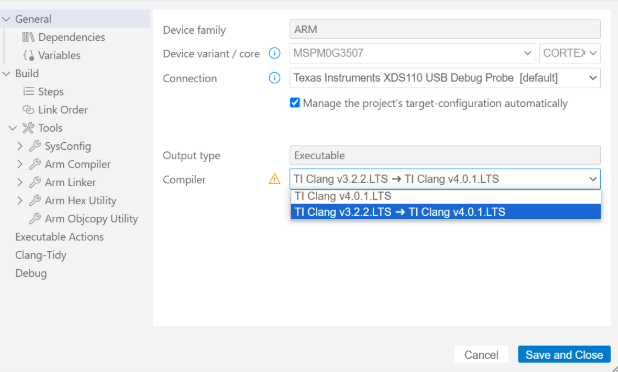Choose TI Clang v4.0.1.LTS option

(x=446, y=196)
